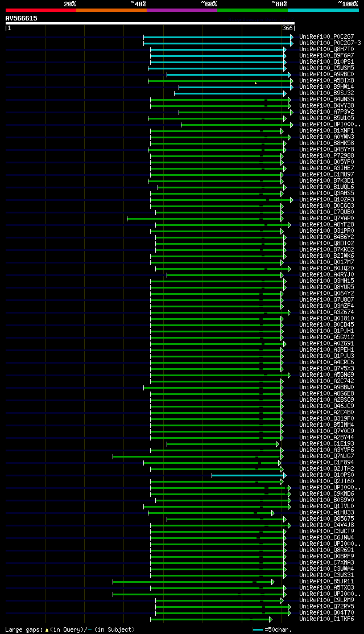Screen dimensions: 364x634
Task: Select the UniRef100_C9KMD6 label
Action: pos(327,493)
